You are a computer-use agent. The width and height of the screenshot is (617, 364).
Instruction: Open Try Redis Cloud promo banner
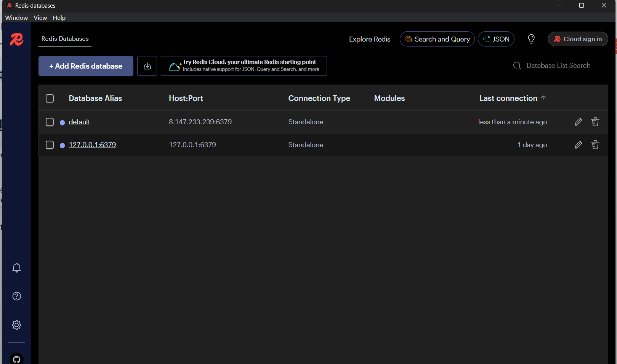(x=244, y=66)
